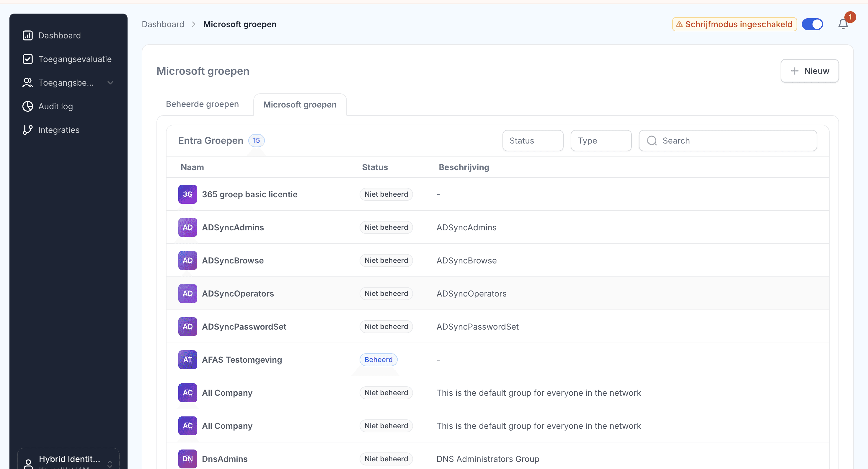The height and width of the screenshot is (469, 868).
Task: Click the Audit log clock icon
Action: [28, 106]
